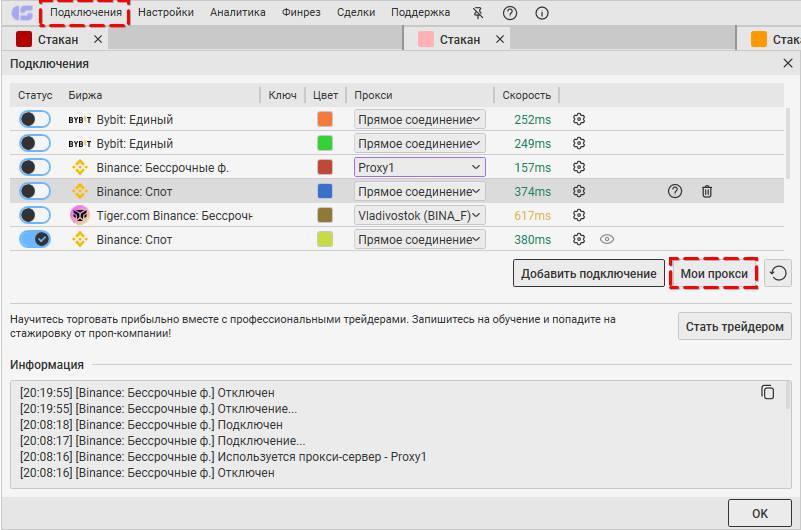
Task: Open the Proxy1 proxy dropdown
Action: click(x=419, y=167)
